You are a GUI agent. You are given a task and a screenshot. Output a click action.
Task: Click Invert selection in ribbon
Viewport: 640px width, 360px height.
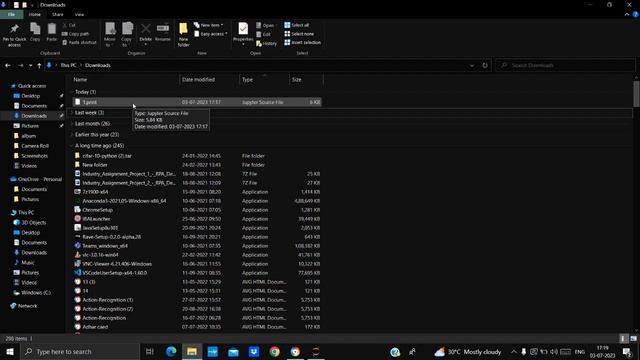point(302,42)
